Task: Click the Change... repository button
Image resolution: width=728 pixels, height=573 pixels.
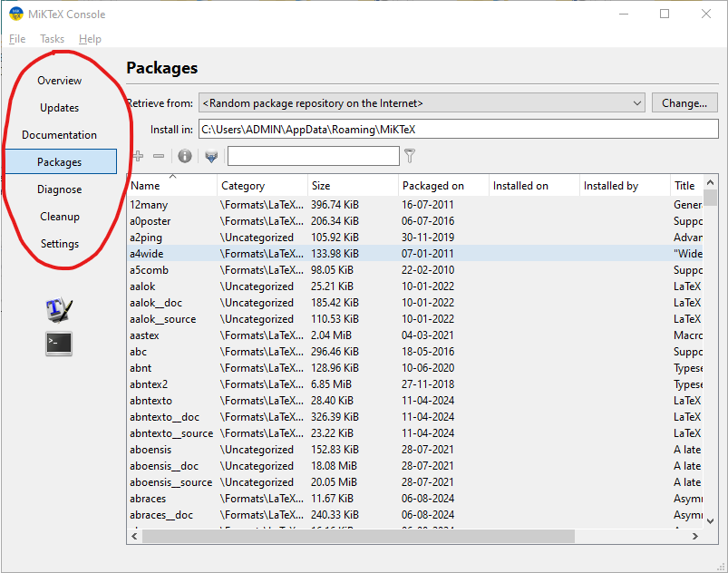Action: click(684, 103)
